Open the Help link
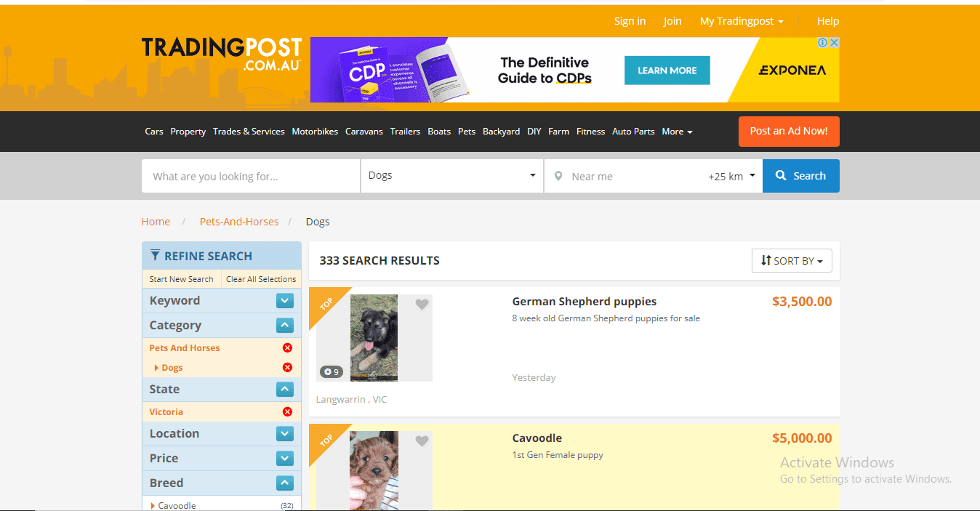The image size is (980, 511). click(x=828, y=21)
